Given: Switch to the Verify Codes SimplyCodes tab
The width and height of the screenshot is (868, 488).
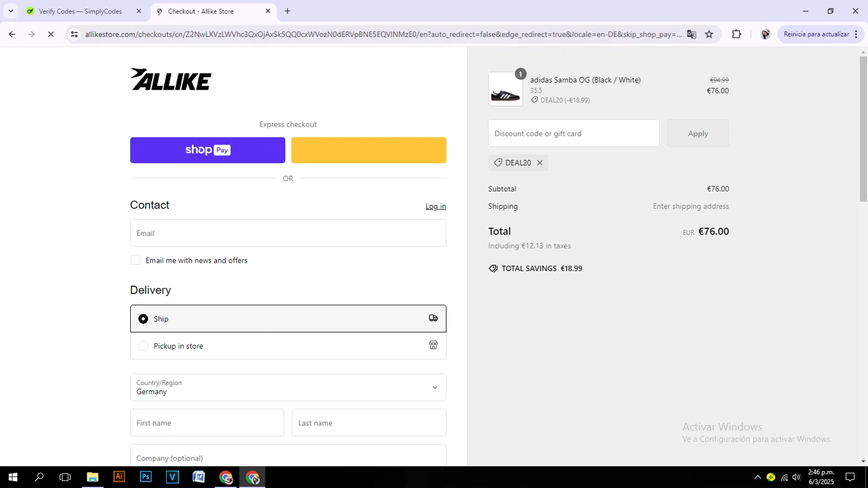Looking at the screenshot, I should [x=80, y=11].
